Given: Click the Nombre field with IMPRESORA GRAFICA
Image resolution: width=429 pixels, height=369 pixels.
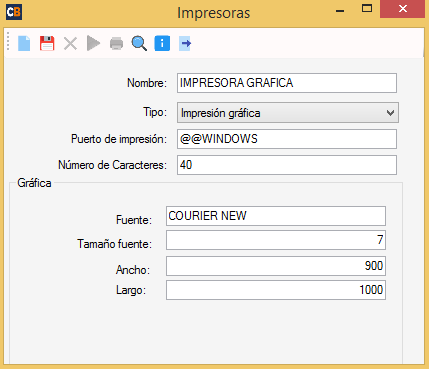Looking at the screenshot, I should 287,83.
